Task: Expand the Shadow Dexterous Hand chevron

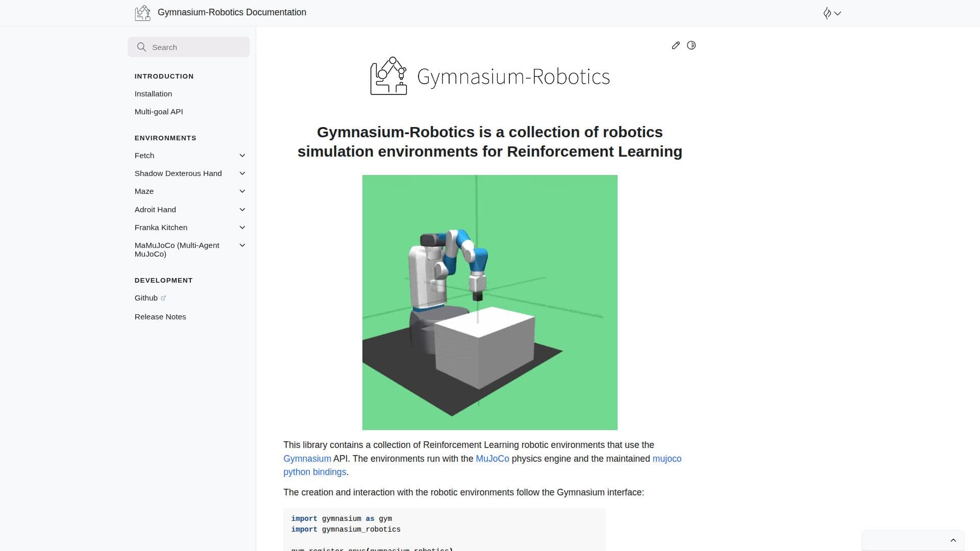Action: [x=242, y=173]
